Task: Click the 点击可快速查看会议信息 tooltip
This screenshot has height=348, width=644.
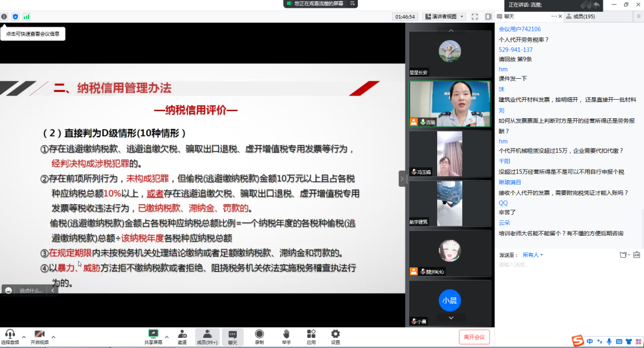Action: point(33,34)
